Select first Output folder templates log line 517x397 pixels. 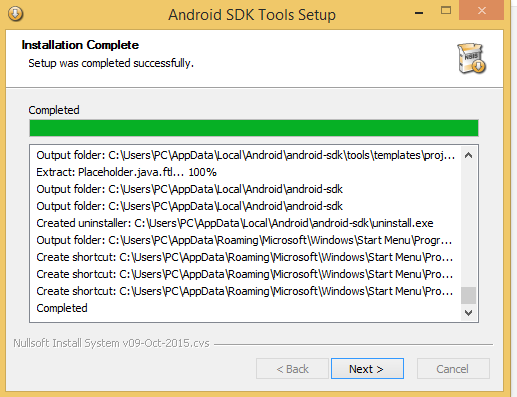[246, 155]
